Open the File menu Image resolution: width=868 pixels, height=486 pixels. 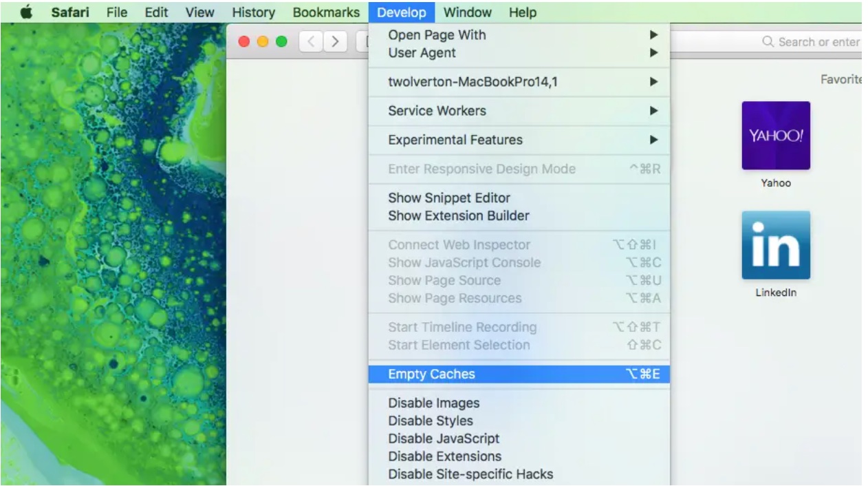[117, 12]
